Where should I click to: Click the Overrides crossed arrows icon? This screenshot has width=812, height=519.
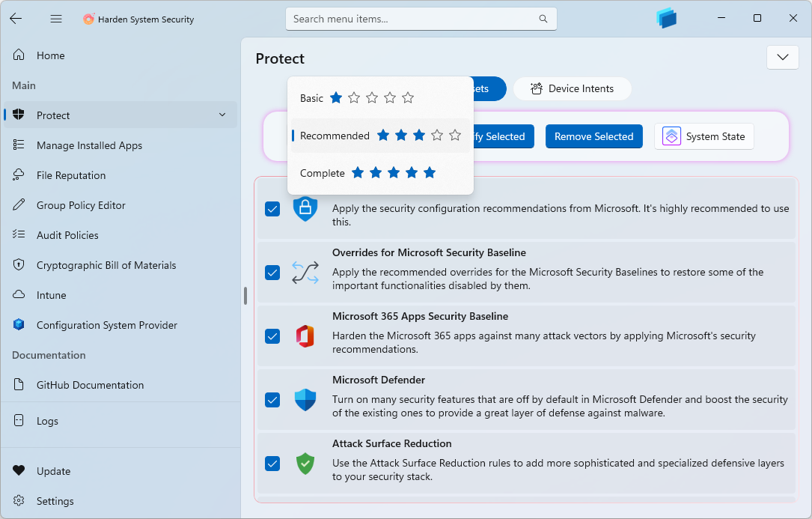305,272
